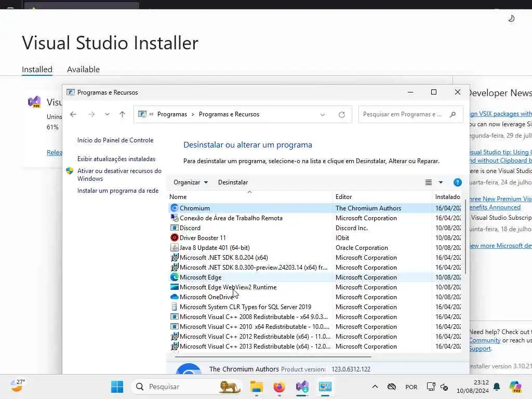The width and height of the screenshot is (532, 399).
Task: Open Ativar ou desativar recursos do Windows
Action: coord(119,175)
